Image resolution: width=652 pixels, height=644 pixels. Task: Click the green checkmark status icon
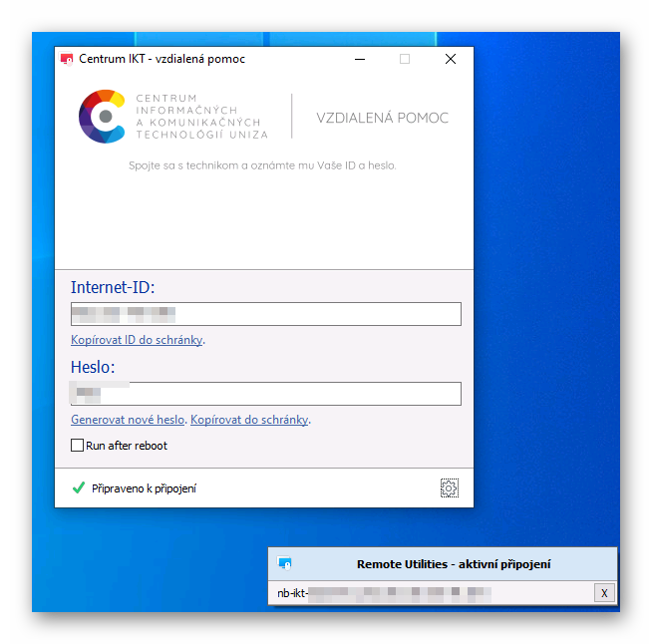point(78,488)
